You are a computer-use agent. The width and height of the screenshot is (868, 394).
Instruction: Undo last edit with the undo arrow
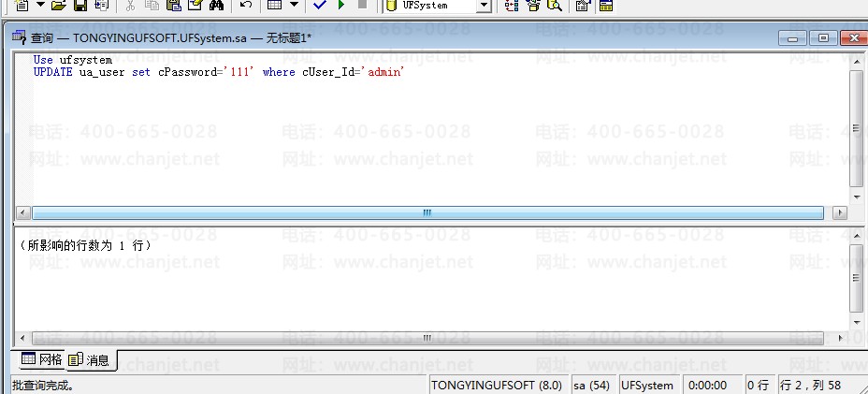(x=246, y=5)
